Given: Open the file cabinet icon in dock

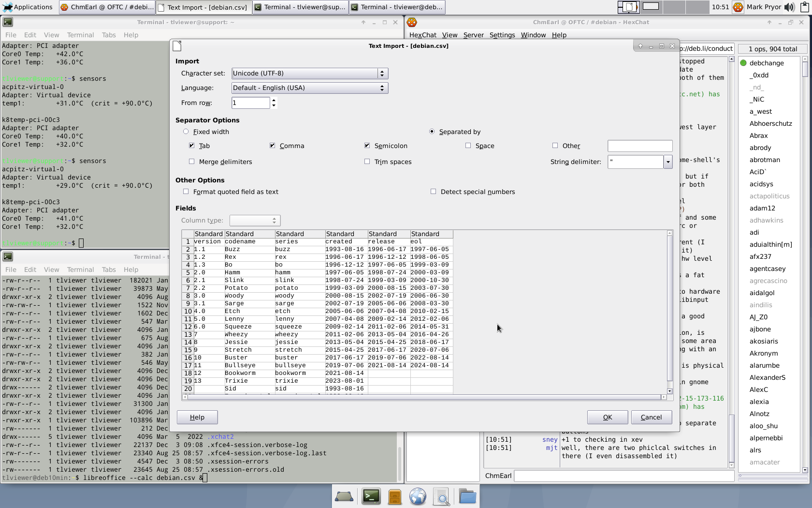Looking at the screenshot, I should click(x=395, y=496).
